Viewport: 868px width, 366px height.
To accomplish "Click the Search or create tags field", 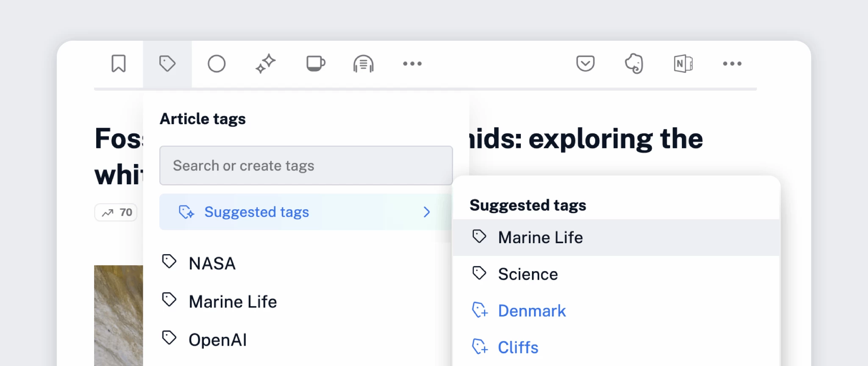I will [x=306, y=166].
